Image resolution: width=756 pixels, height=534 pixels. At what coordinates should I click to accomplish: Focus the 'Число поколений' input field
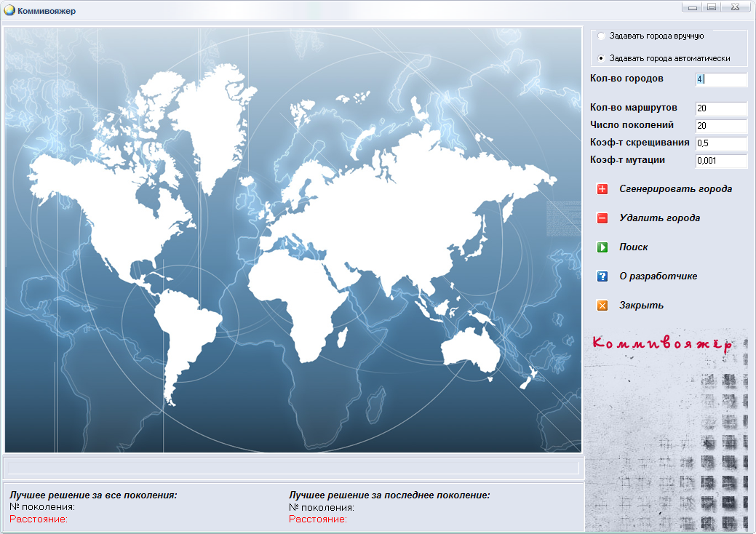point(721,126)
